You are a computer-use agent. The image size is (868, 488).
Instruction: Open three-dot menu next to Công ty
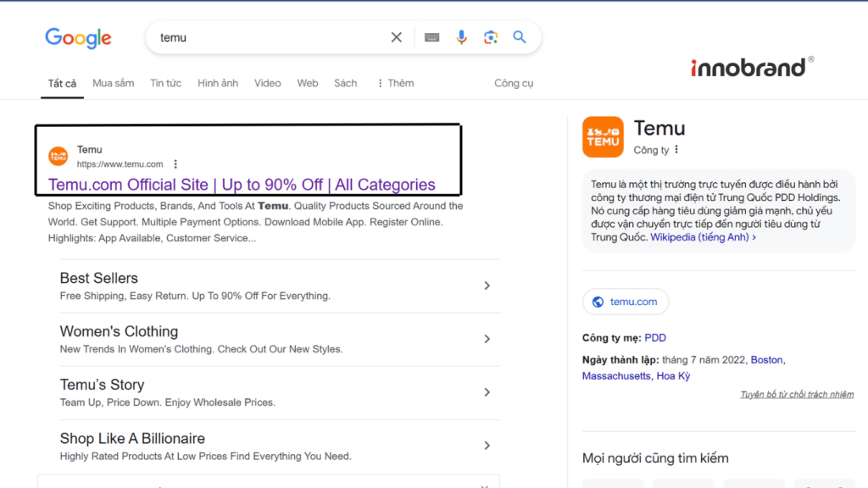coord(676,150)
